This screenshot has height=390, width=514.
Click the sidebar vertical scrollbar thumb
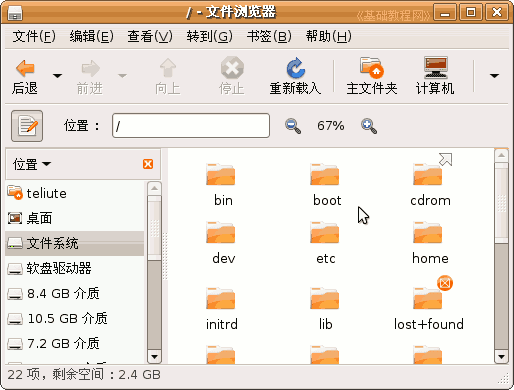pos(154,228)
